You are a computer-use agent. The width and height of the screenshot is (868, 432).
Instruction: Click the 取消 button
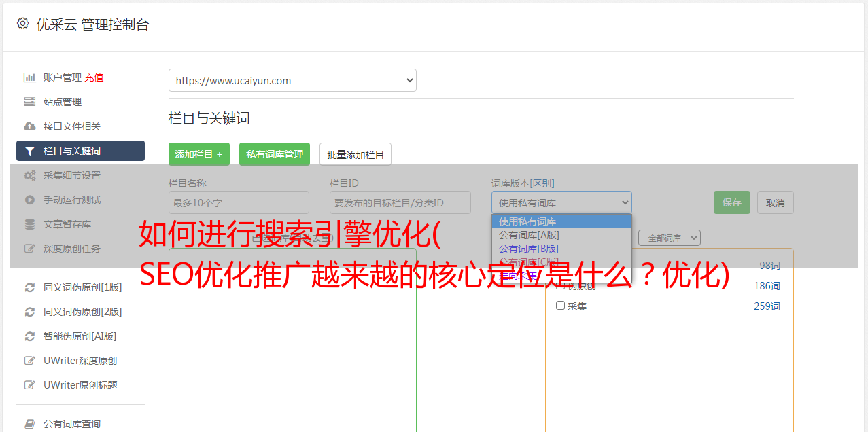(x=776, y=202)
